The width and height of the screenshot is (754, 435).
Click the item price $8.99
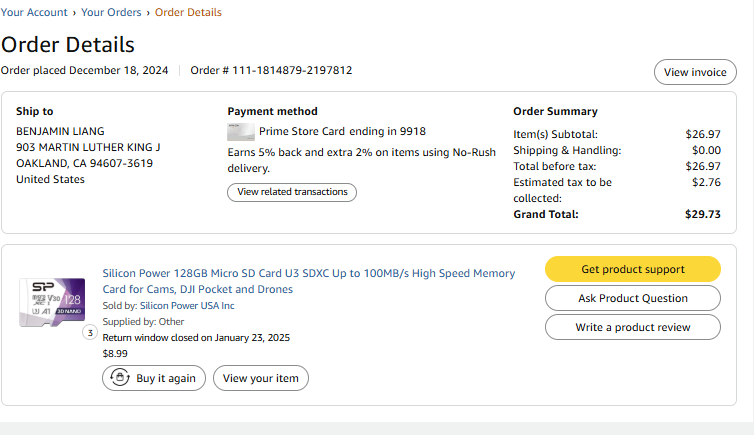pos(115,354)
